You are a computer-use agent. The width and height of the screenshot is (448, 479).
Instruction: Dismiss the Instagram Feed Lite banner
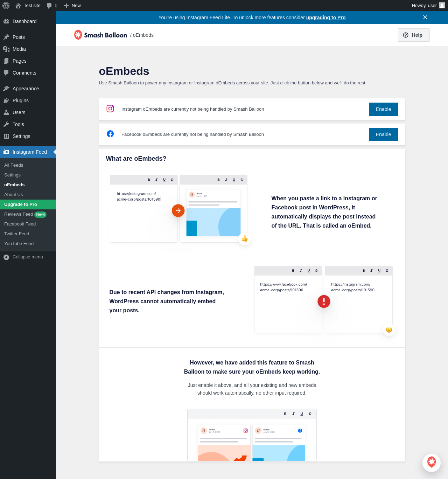click(425, 17)
